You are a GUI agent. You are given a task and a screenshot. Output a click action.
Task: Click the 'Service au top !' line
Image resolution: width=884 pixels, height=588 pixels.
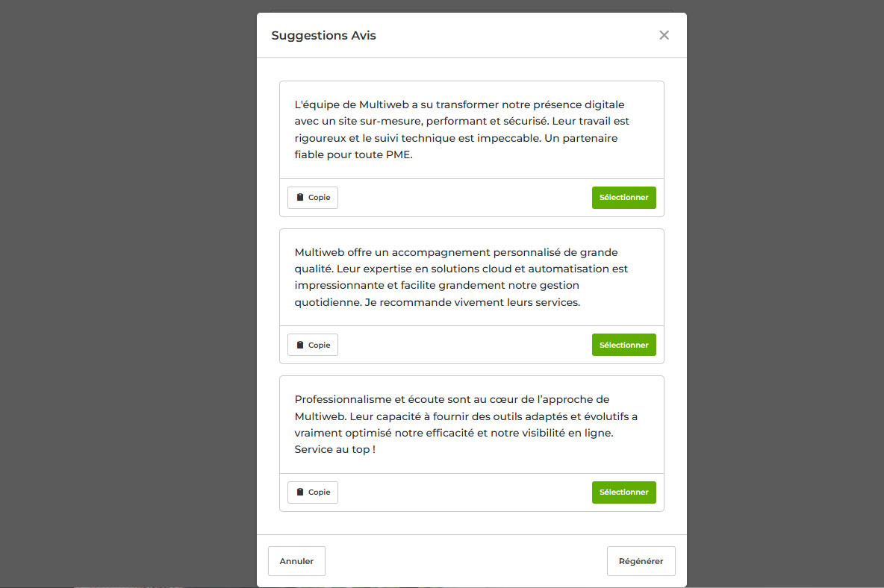pyautogui.click(x=334, y=449)
